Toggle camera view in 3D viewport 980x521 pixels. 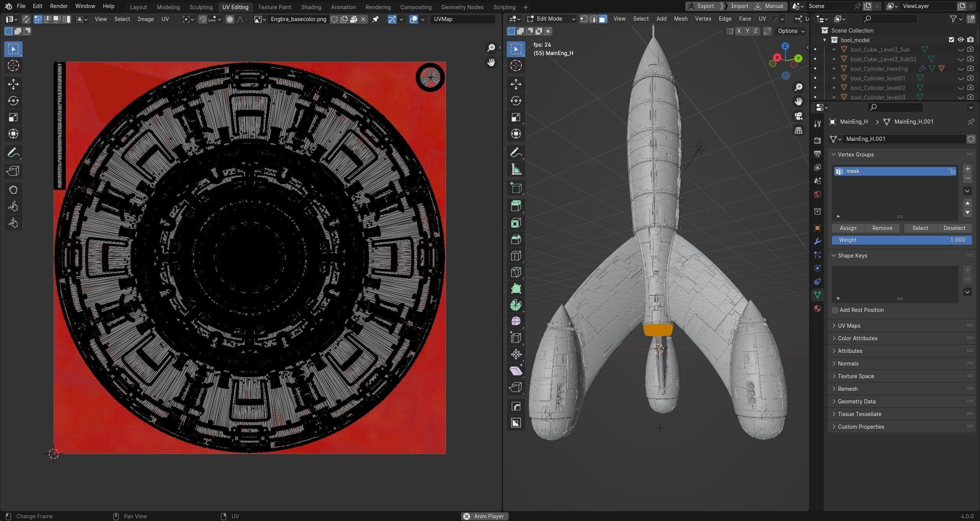[x=798, y=116]
